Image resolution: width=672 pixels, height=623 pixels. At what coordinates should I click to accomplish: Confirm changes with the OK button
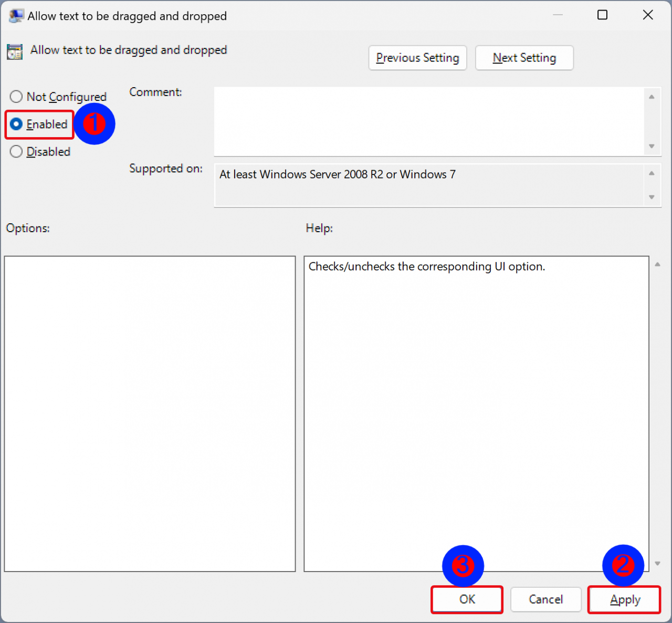[x=466, y=599]
